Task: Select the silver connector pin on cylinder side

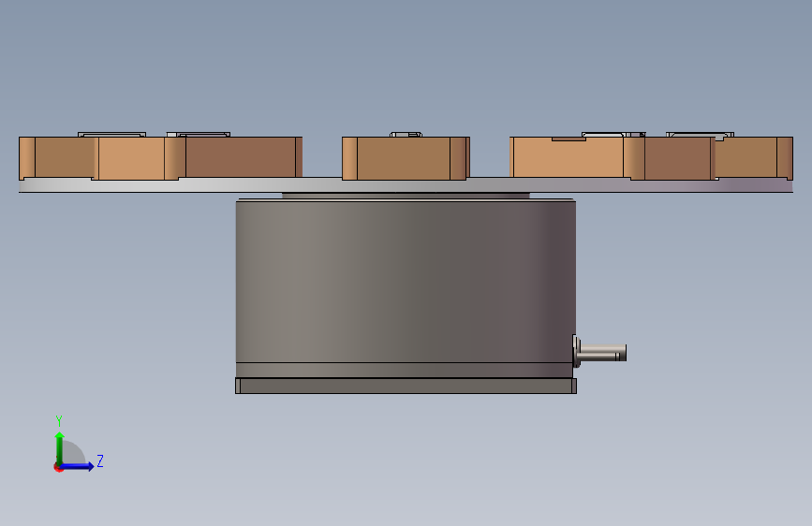Action: pyautogui.click(x=600, y=352)
